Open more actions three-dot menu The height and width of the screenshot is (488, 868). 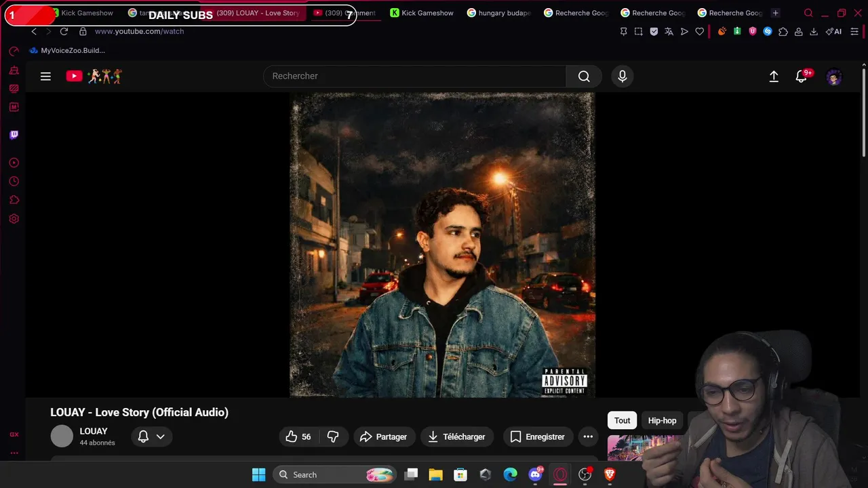tap(588, 436)
